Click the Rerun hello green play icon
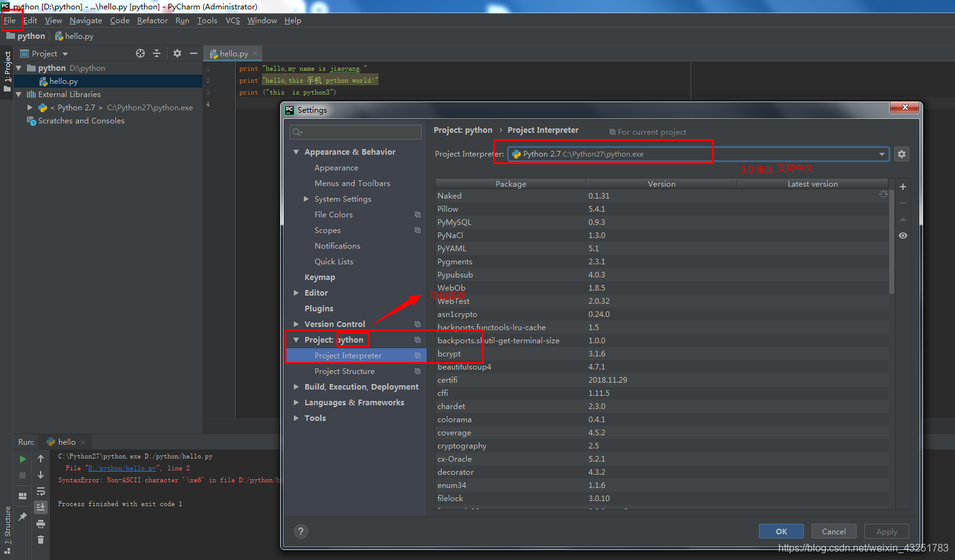The image size is (955, 560). [x=23, y=459]
